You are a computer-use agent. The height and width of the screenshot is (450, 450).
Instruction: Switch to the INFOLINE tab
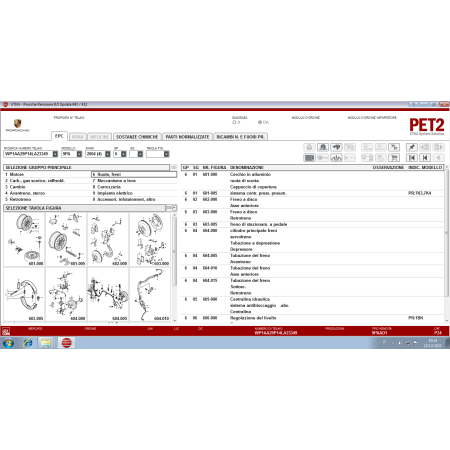99,137
